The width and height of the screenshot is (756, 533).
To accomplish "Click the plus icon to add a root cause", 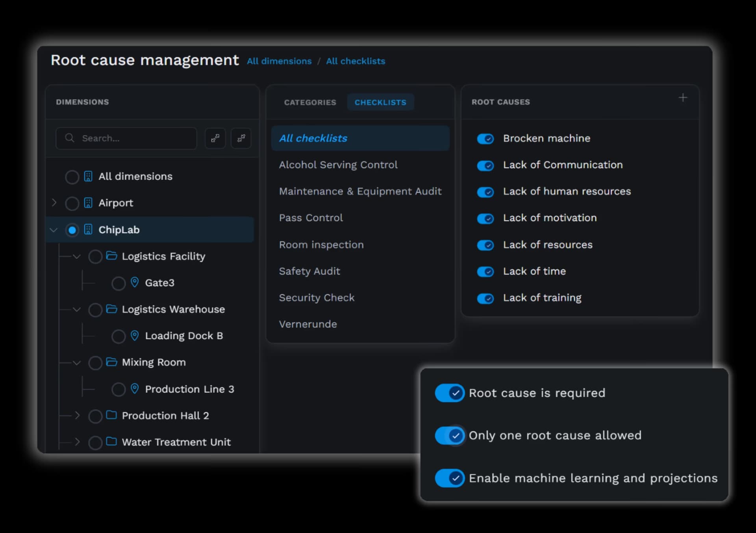I will click(x=683, y=98).
